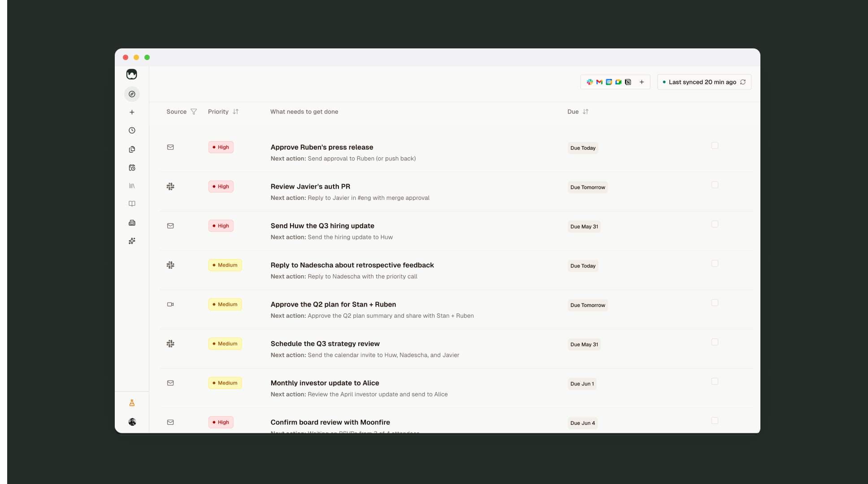Check off Confirm board review with Moonfire

pyautogui.click(x=715, y=420)
